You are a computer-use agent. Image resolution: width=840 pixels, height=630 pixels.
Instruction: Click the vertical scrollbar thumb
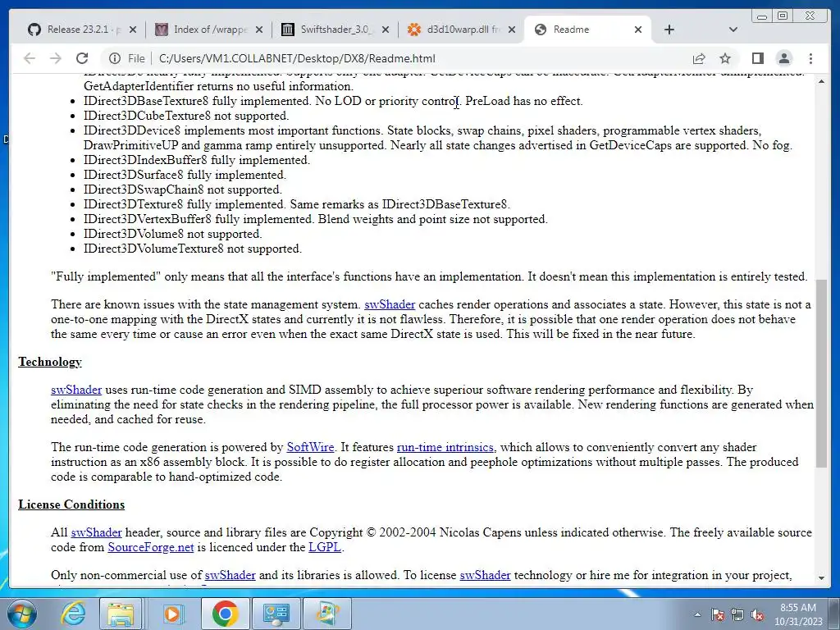point(821,373)
